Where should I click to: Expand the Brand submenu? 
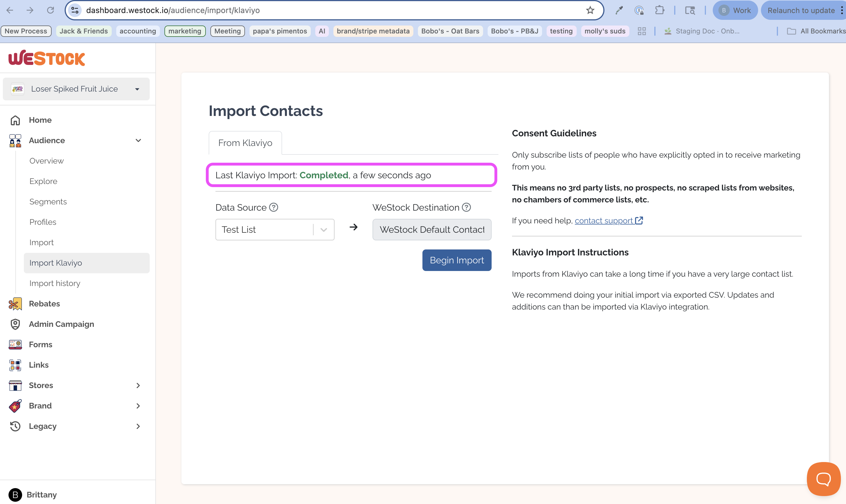click(138, 406)
